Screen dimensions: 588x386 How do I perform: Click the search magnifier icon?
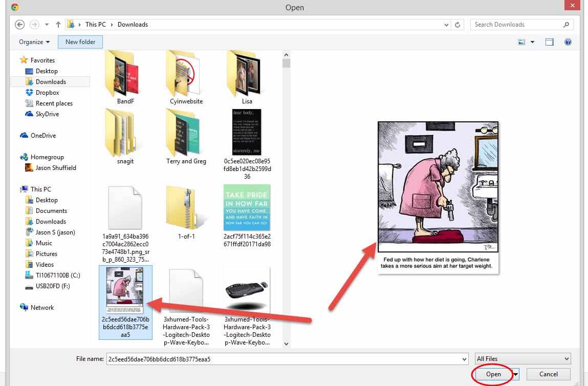566,25
